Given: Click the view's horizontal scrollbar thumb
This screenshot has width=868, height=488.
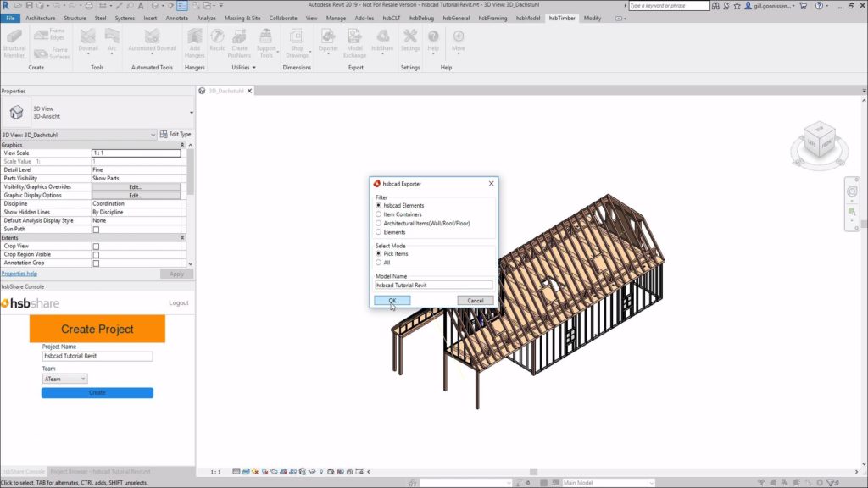Looking at the screenshot, I should (534, 472).
